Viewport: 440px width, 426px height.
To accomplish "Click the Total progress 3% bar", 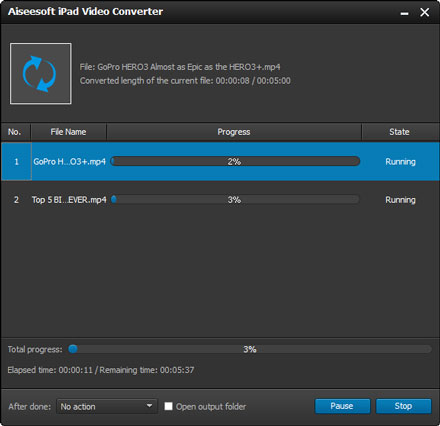I will pyautogui.click(x=250, y=349).
